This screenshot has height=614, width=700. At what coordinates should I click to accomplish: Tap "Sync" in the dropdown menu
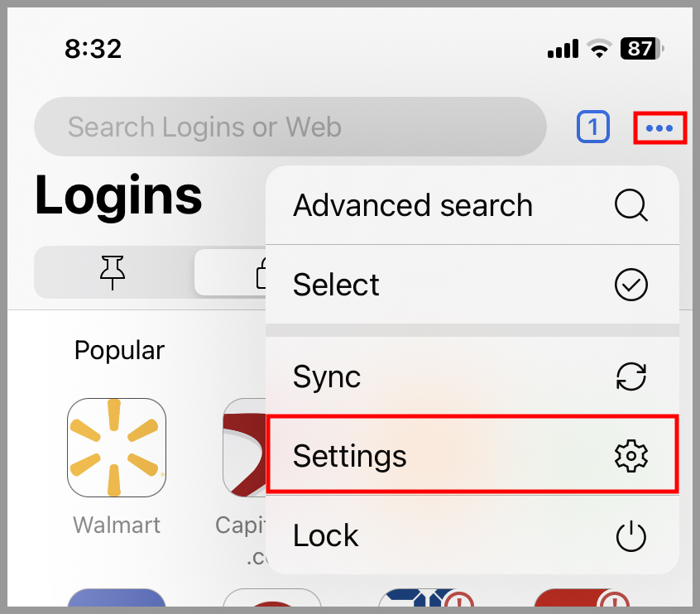coord(326,377)
